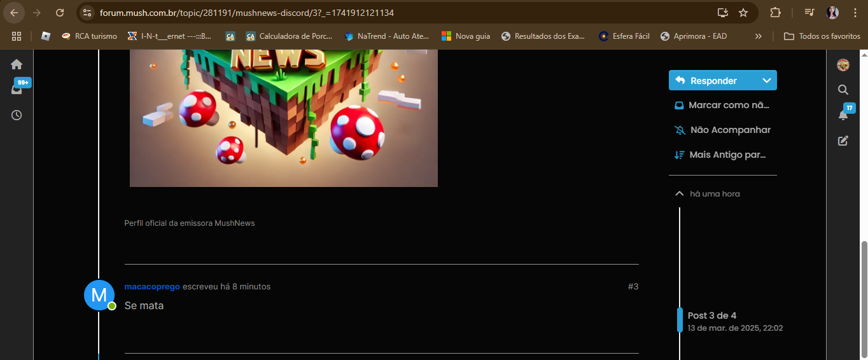868x360 pixels.
Task: Open the Aprimora - EAD bookmark
Action: tap(694, 36)
